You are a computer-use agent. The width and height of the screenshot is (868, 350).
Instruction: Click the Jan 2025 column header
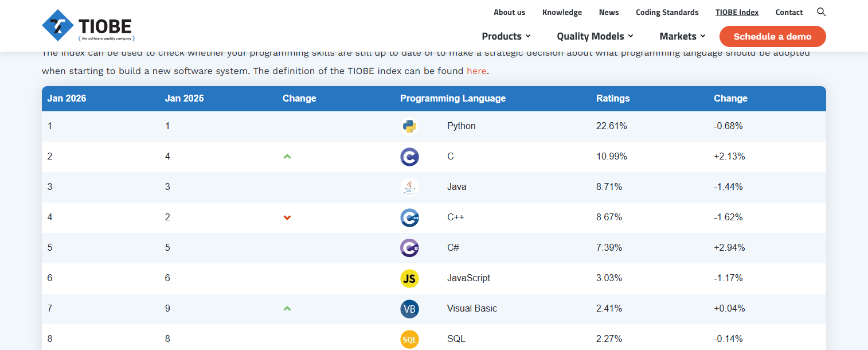(x=185, y=98)
